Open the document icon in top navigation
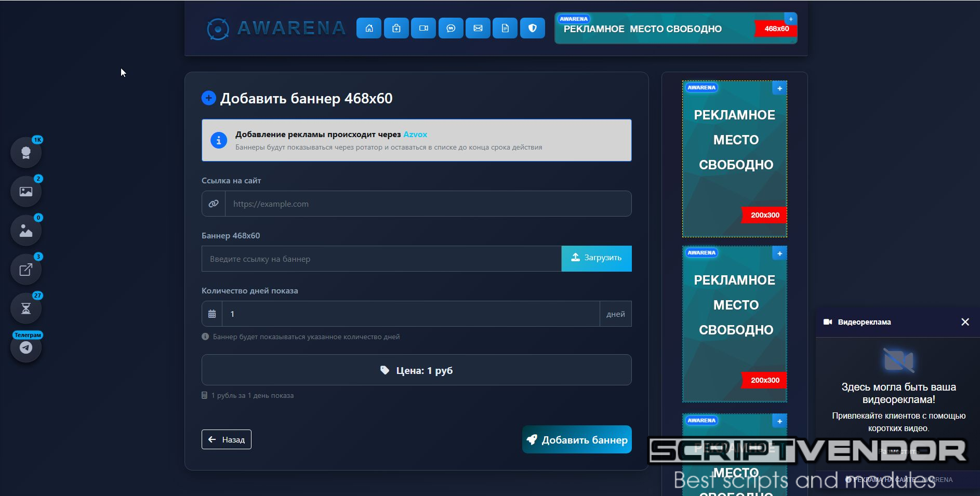980x496 pixels. tap(505, 28)
